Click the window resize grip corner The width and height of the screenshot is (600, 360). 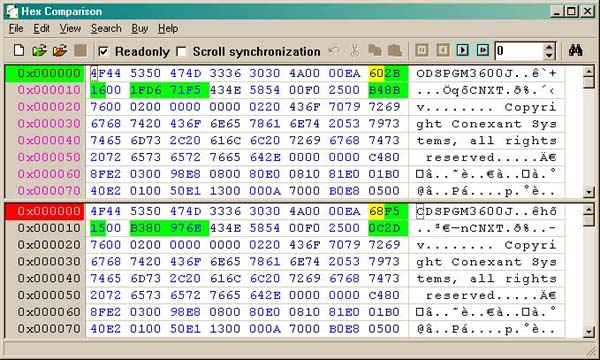coord(591,351)
